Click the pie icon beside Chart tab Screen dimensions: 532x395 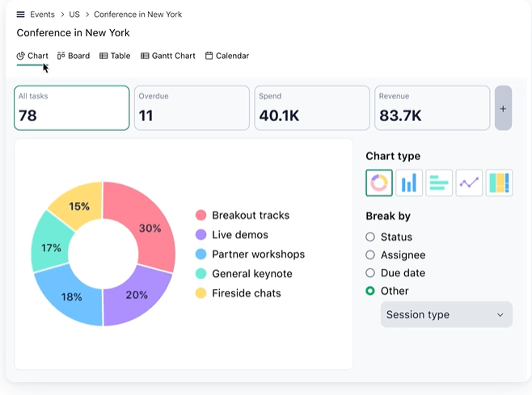(21, 56)
